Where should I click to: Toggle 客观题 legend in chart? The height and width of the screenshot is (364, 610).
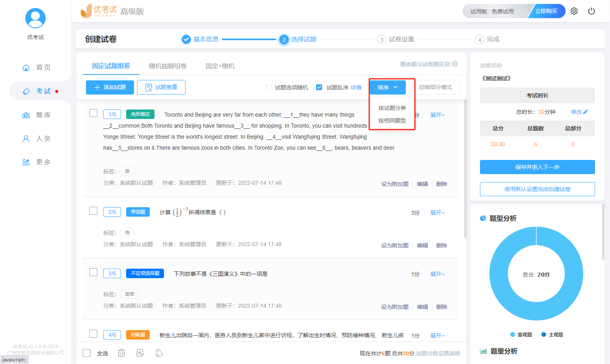pos(521,334)
